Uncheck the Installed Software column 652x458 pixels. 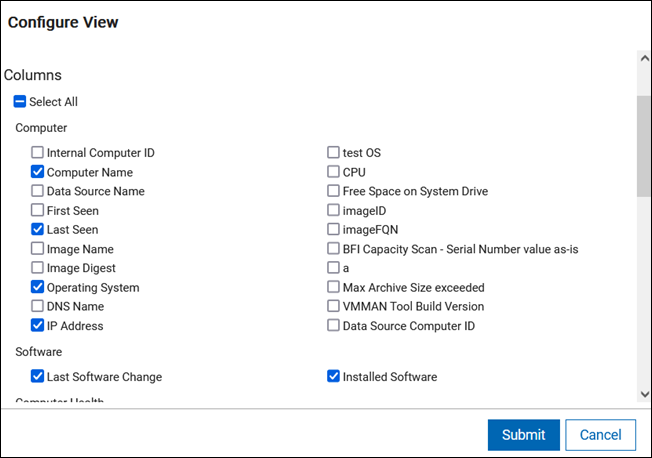(x=334, y=377)
